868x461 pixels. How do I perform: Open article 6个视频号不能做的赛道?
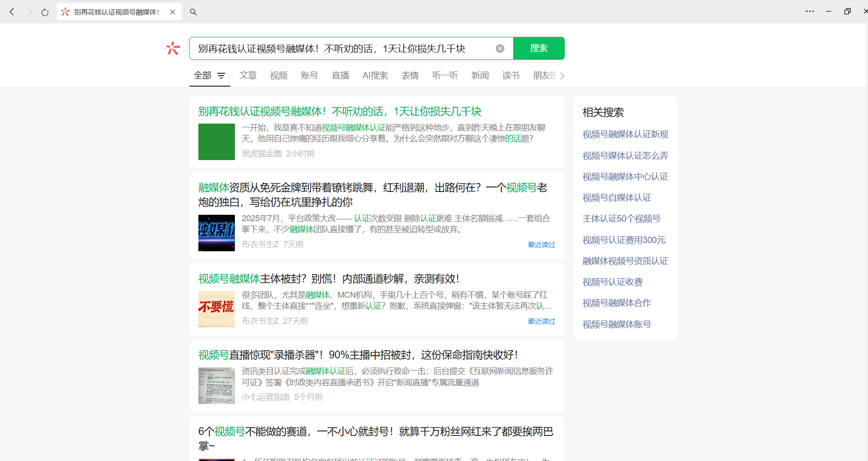(376, 439)
